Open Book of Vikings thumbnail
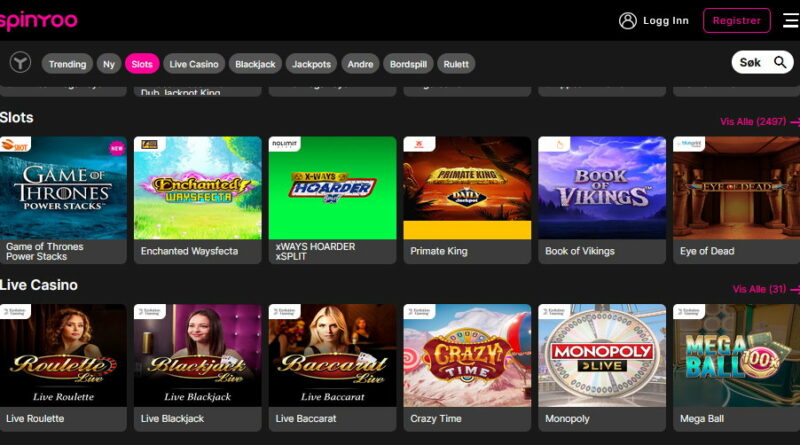The height and width of the screenshot is (445, 800). pyautogui.click(x=602, y=188)
